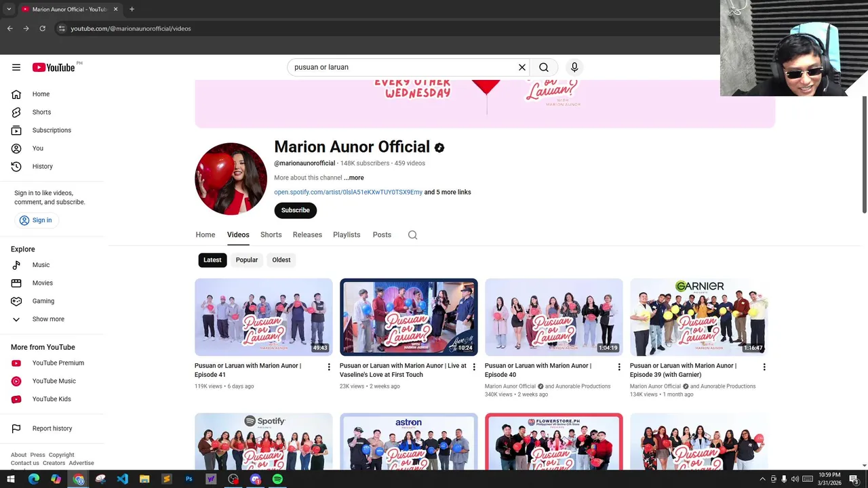868x488 pixels.
Task: Switch to the channel Videos tab
Action: coord(238,235)
